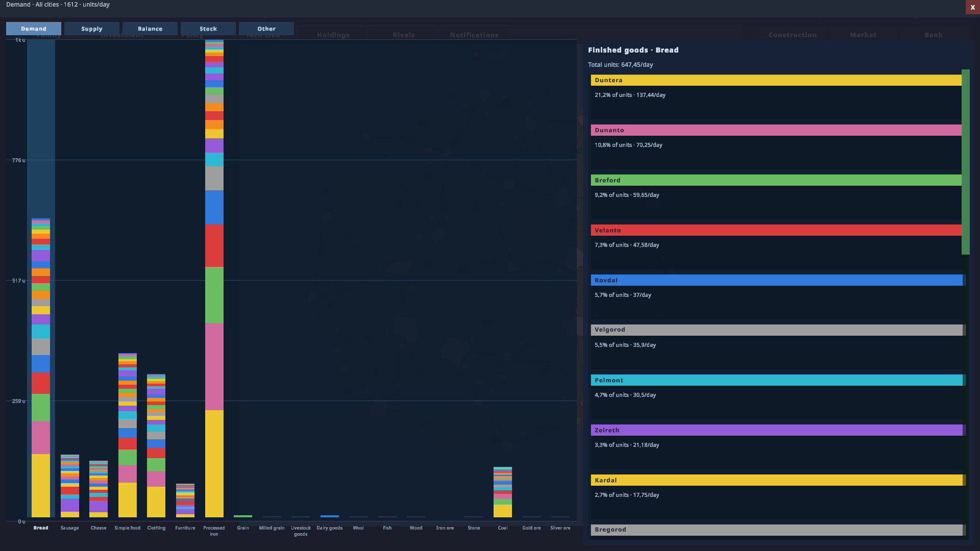
Task: Click Pelmont's 30,5/day share text
Action: (625, 395)
